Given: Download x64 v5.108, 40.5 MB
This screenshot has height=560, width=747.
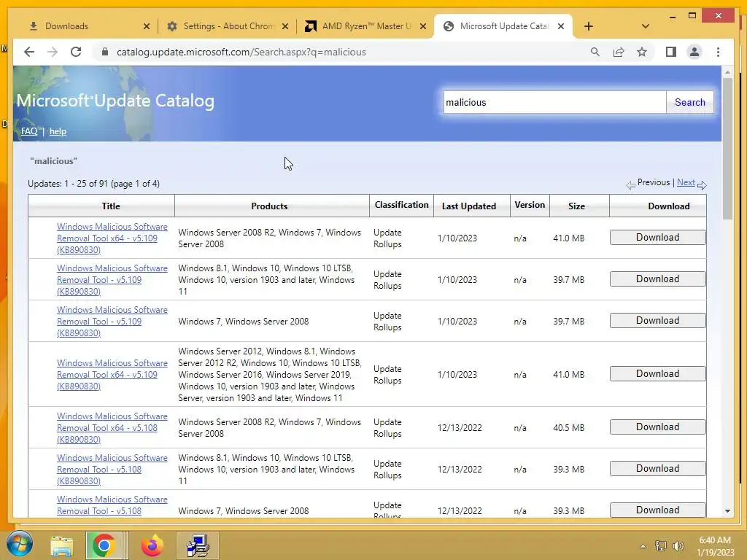Looking at the screenshot, I should 657,427.
